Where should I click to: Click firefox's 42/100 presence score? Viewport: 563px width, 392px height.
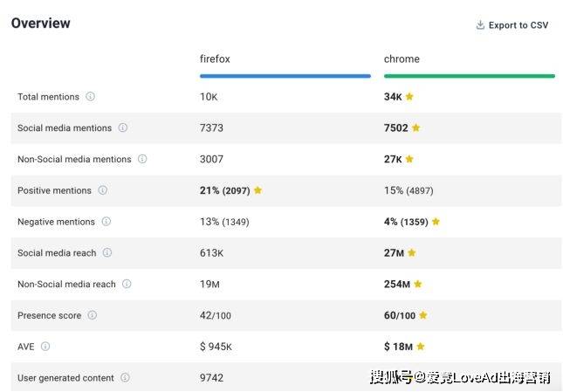[x=216, y=315]
